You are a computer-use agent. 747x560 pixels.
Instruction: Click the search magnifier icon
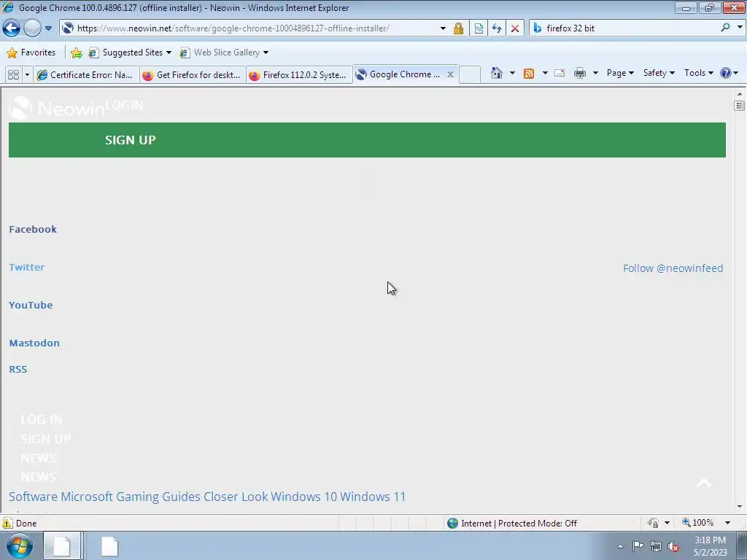click(725, 28)
